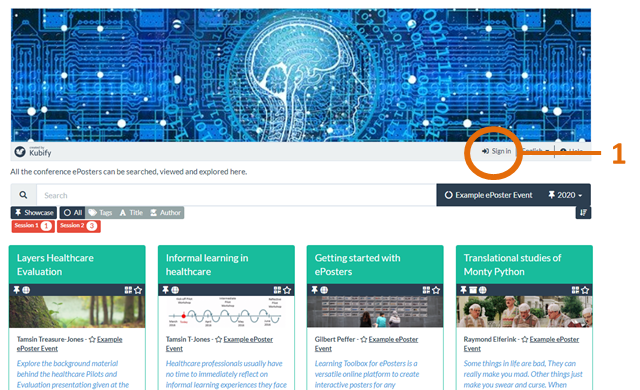This screenshot has width=640, height=390.
Task: Click the QR code icon on Informal learning card
Action: [x=277, y=290]
